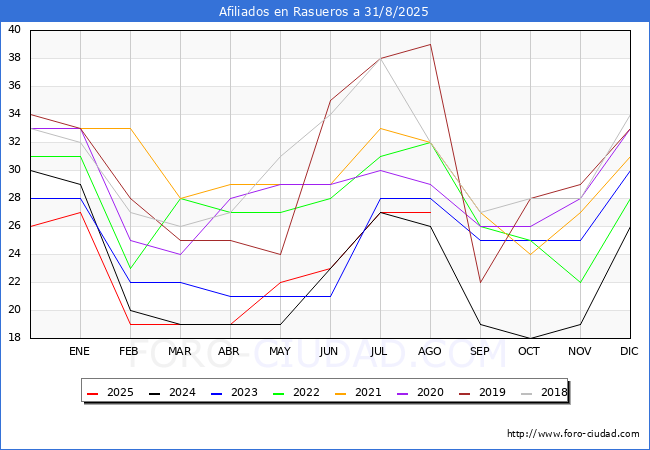Click the MAY month axis label
Screen dimensions: 650x450
click(x=280, y=351)
